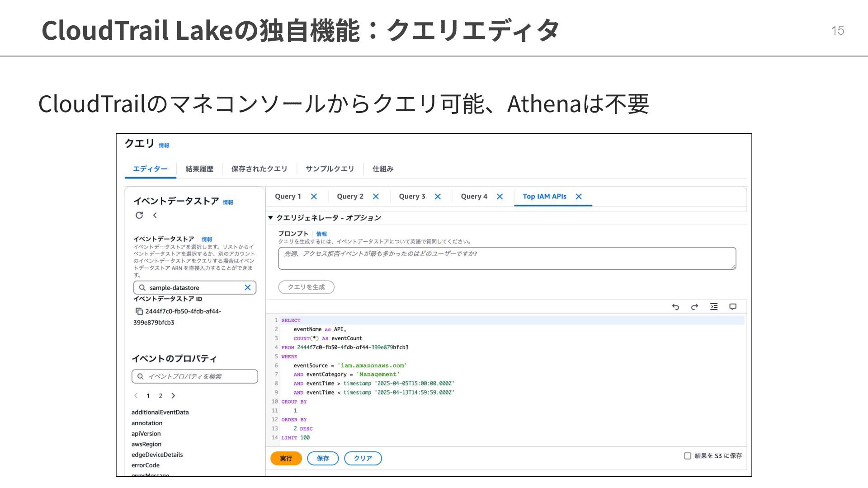Viewport: 868px width, 488px height.
Task: Clear the sample-datastore selection with X
Action: tap(248, 287)
